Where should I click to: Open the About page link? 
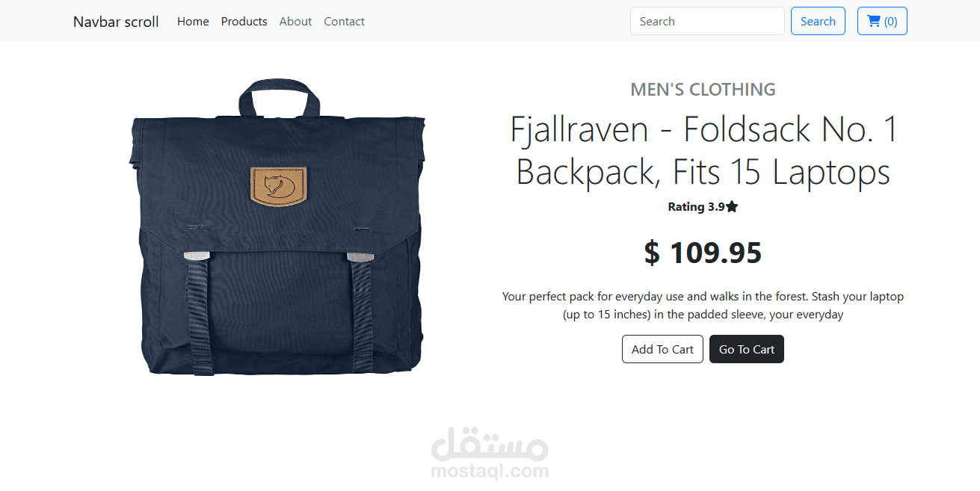tap(295, 22)
